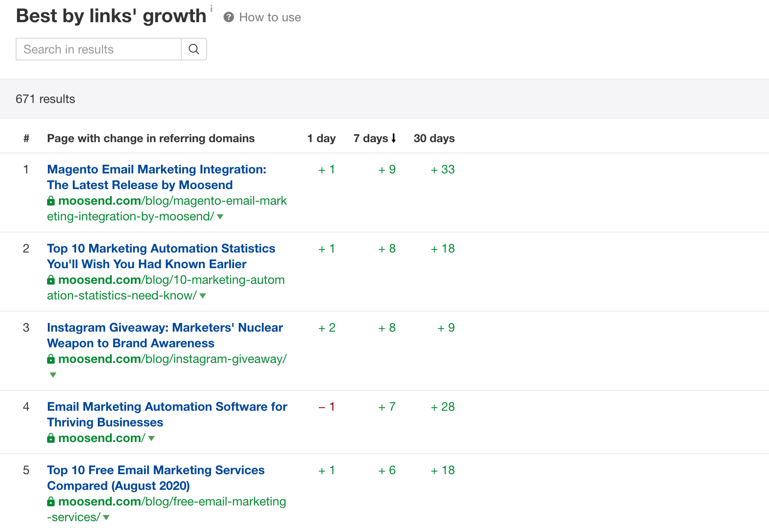Click lock icon on the instagram-giveaway URL
This screenshot has width=769, height=532.
pos(51,359)
